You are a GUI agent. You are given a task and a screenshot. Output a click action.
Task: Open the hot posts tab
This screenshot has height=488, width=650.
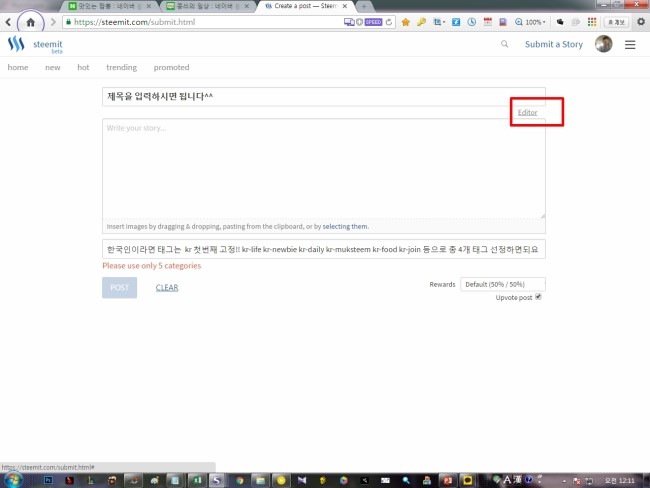click(x=83, y=68)
